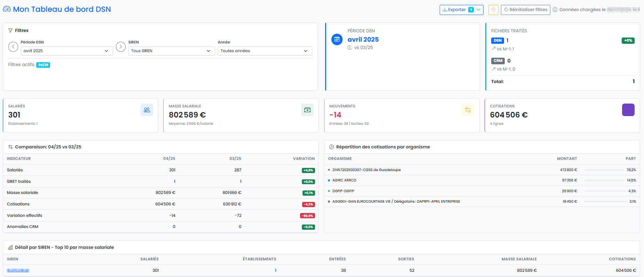Click the dashboard gauge icon in title
Screen dimensions: 644x277
click(7, 9)
